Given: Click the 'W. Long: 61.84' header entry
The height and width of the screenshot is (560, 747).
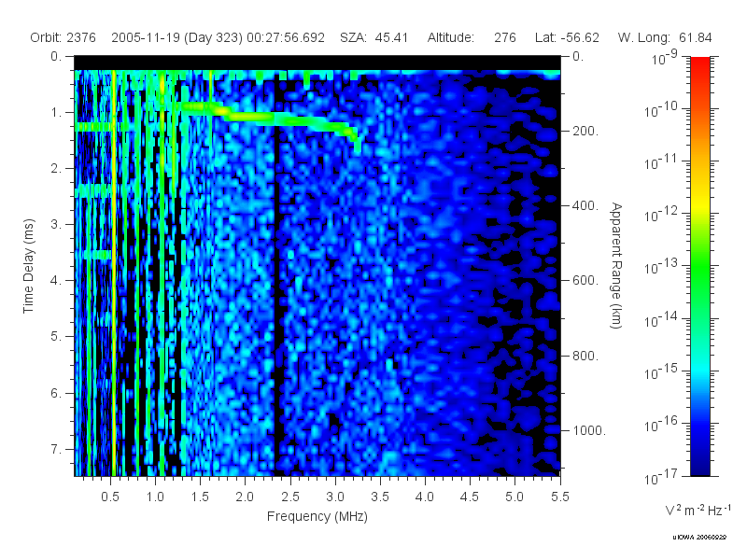Looking at the screenshot, I should [665, 37].
